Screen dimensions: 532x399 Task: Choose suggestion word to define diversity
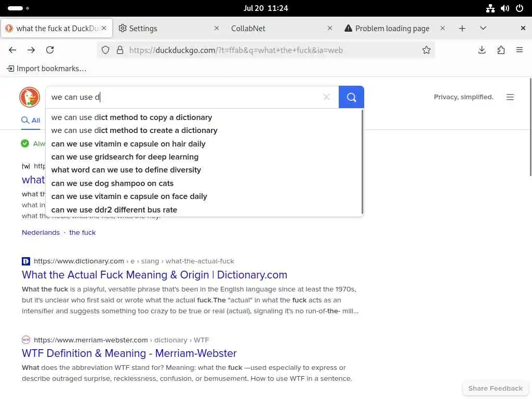[204, 170]
